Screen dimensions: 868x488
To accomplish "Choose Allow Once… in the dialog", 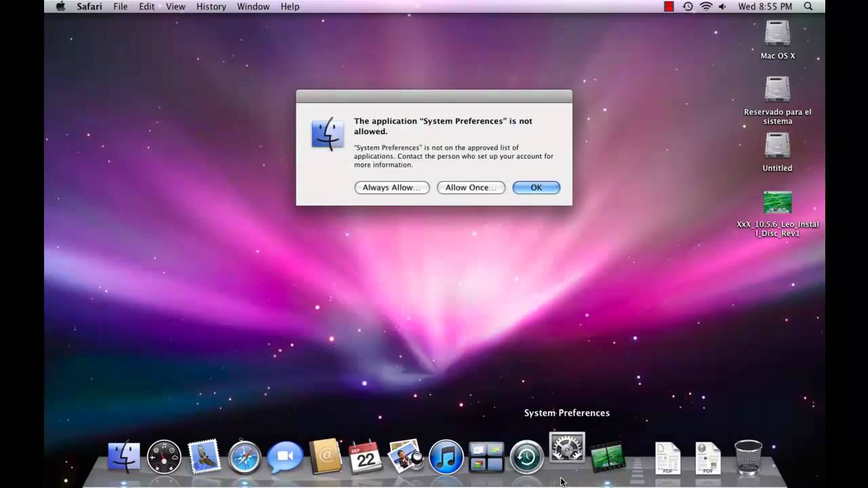I will pyautogui.click(x=471, y=188).
